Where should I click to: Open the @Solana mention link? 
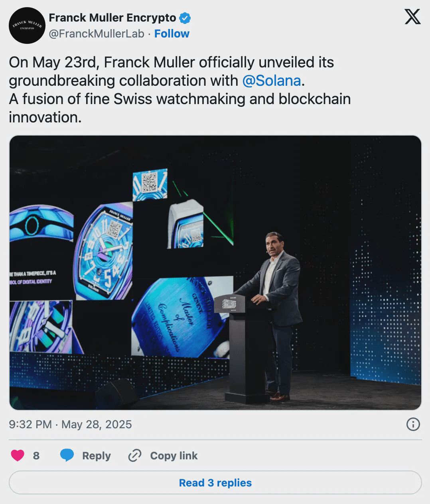coord(272,81)
